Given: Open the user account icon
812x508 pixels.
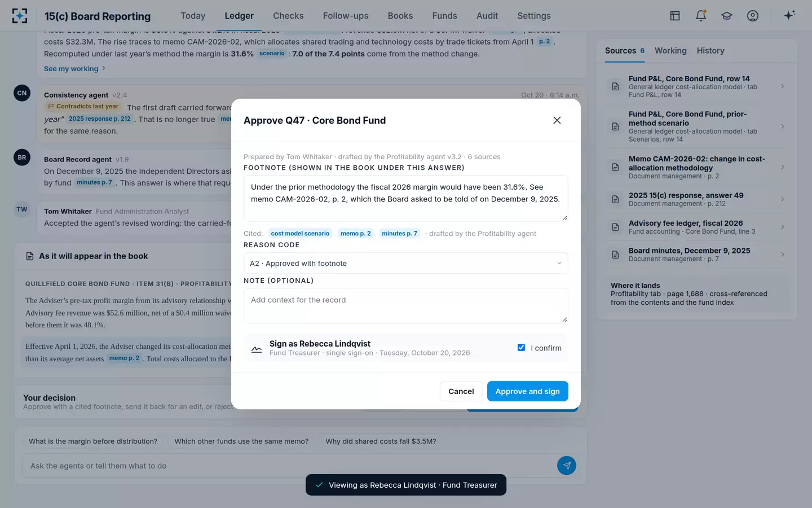Looking at the screenshot, I should click(753, 16).
